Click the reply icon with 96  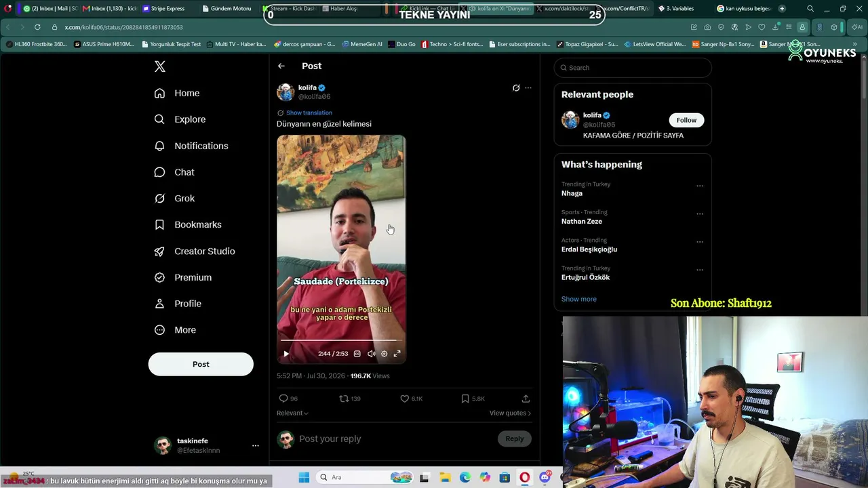click(288, 399)
